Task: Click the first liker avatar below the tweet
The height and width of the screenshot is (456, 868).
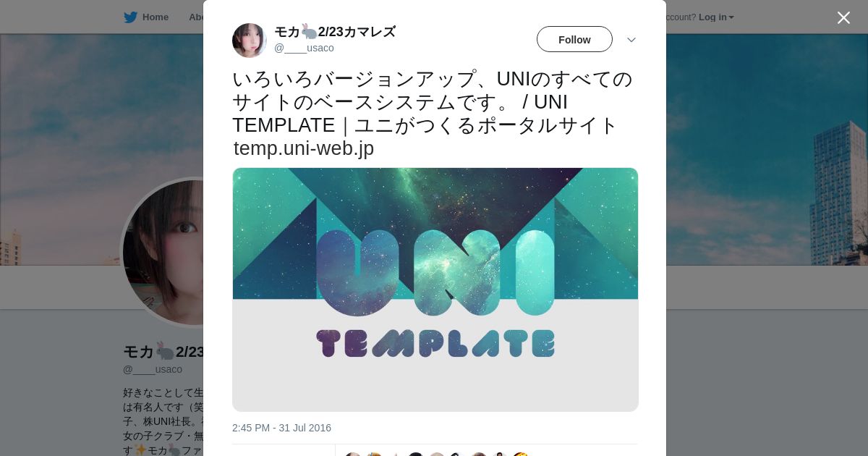Action: [x=352, y=454]
